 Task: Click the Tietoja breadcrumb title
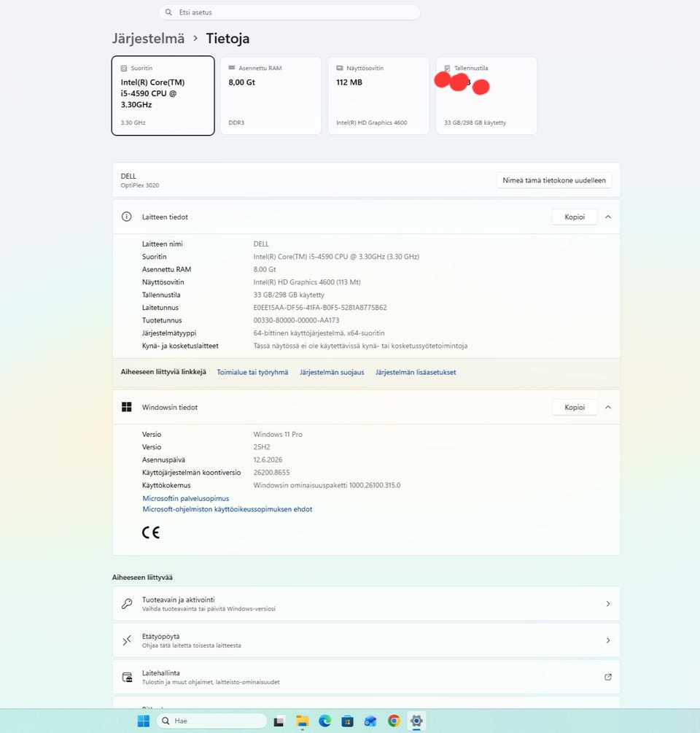pos(227,39)
